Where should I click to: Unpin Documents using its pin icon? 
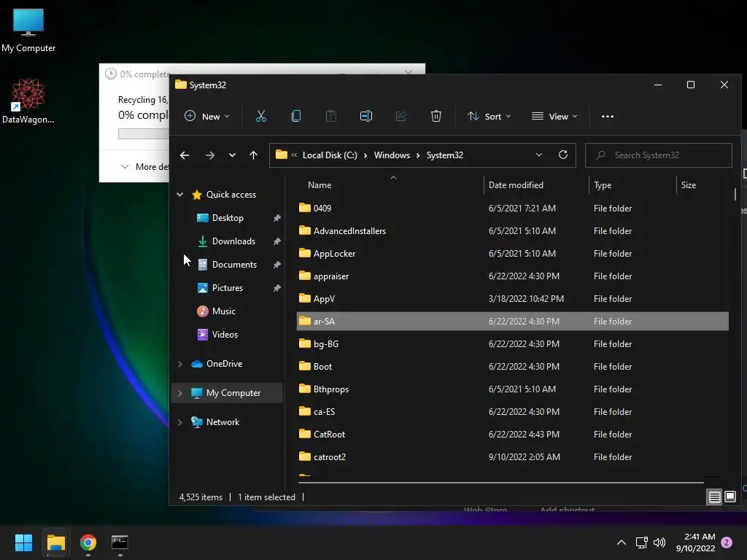276,265
